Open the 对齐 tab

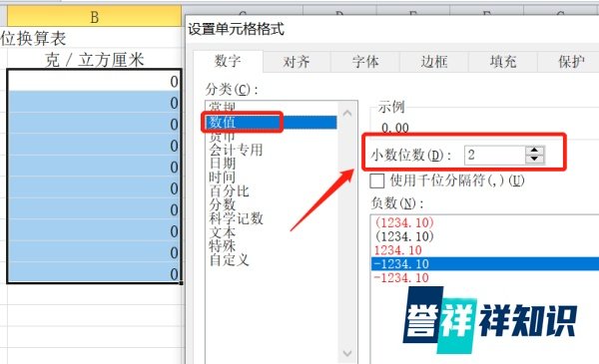click(297, 62)
